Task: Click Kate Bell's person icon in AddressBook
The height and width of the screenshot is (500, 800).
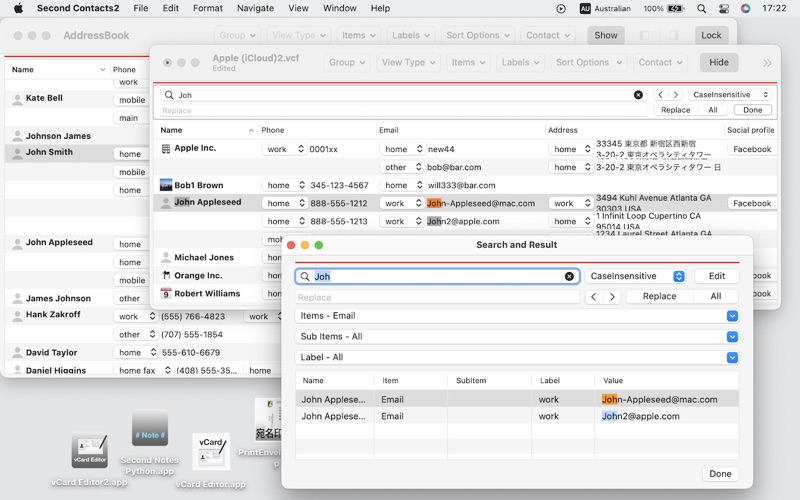Action: [x=17, y=99]
